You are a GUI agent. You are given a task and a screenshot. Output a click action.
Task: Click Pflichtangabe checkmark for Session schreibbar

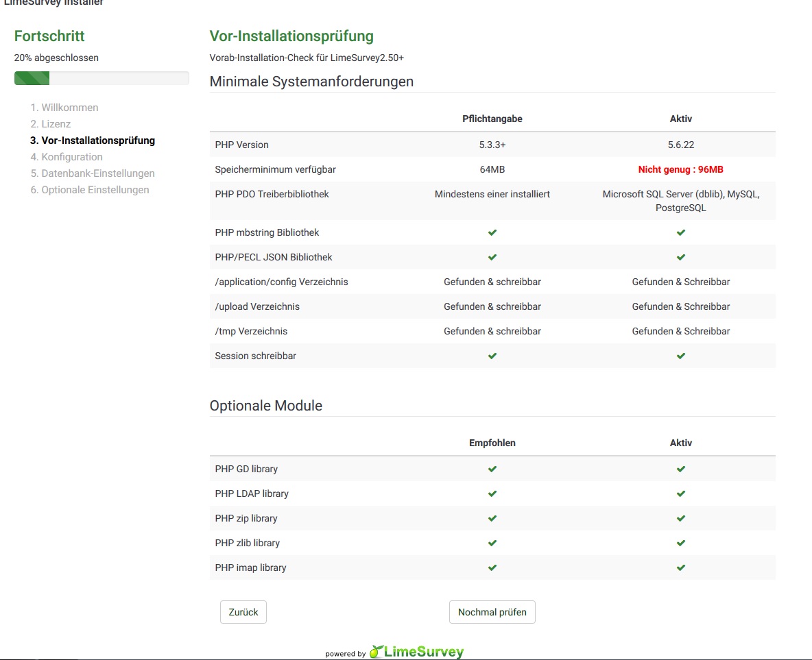[x=492, y=356]
